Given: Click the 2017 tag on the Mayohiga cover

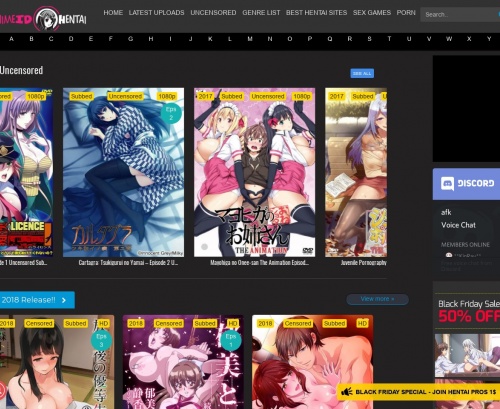Looking at the screenshot, I should point(205,96).
